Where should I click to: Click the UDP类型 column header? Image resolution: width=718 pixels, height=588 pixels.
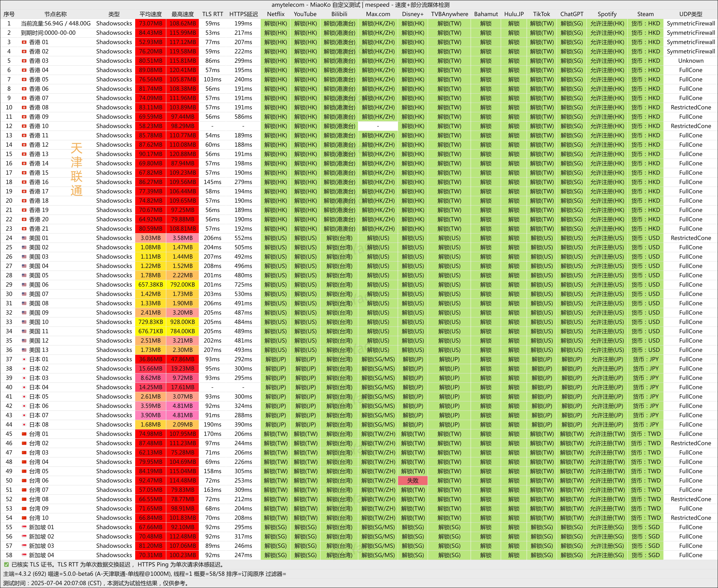click(x=691, y=14)
